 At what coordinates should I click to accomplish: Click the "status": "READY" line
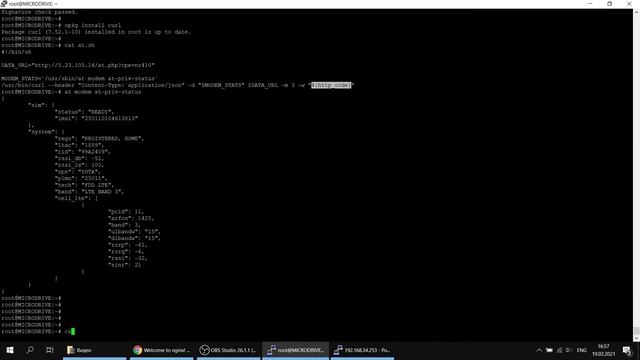click(84, 111)
